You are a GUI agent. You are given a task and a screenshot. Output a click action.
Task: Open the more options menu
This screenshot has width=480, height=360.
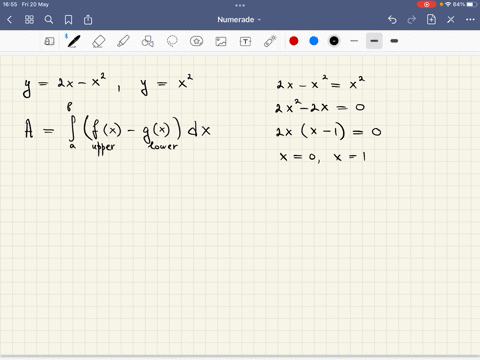(x=470, y=20)
